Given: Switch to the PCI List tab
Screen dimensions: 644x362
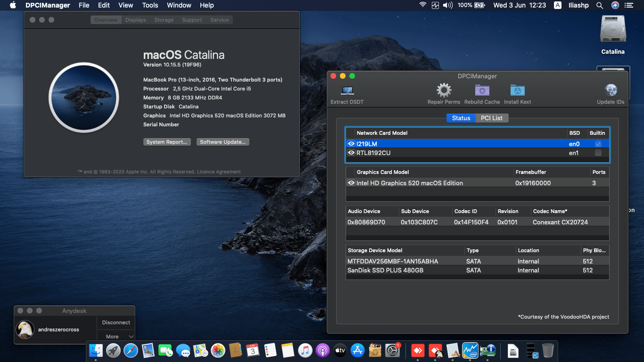Looking at the screenshot, I should (x=492, y=118).
